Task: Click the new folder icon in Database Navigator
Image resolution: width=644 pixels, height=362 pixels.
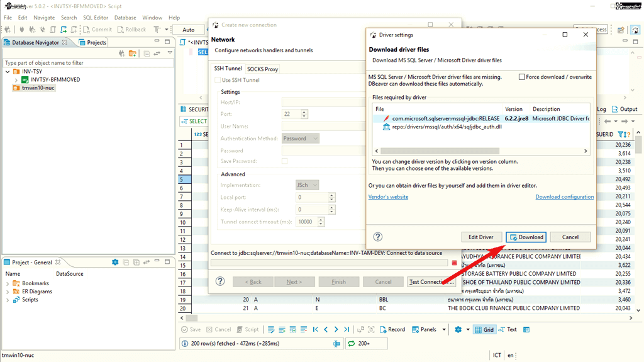Action: point(132,54)
